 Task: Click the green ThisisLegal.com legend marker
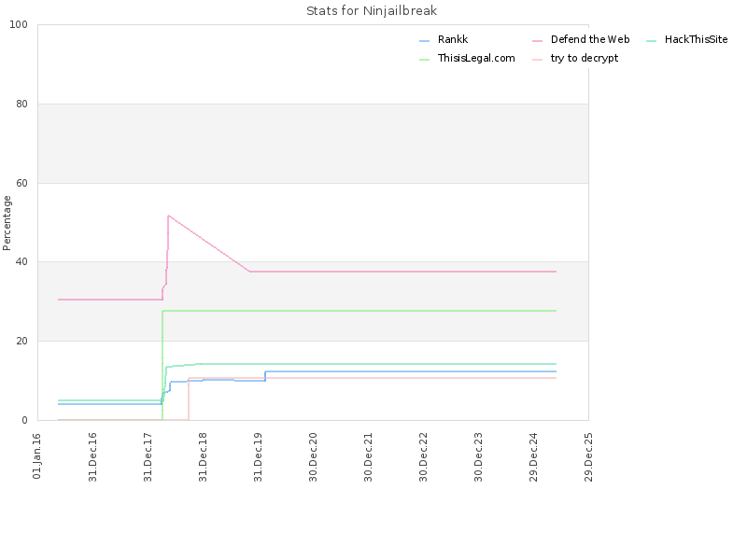tap(425, 60)
